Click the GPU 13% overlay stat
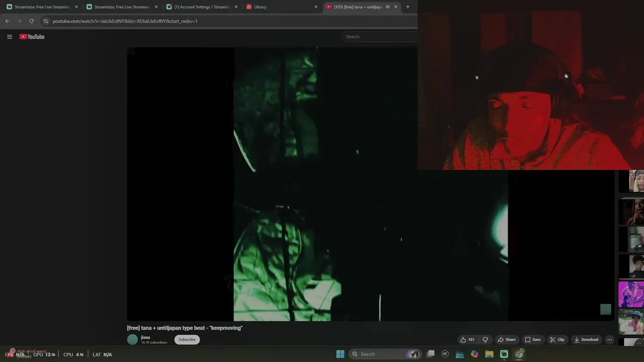The width and height of the screenshot is (644, 362). click(x=44, y=354)
